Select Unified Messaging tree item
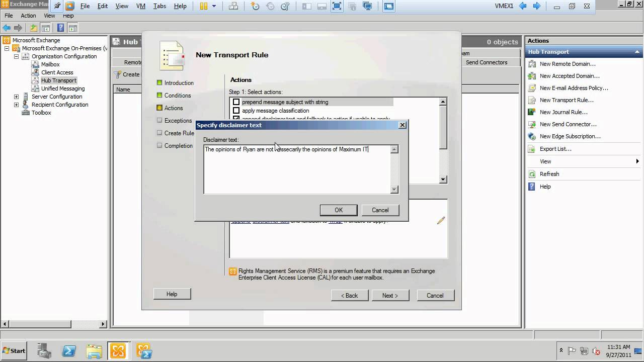 point(63,88)
